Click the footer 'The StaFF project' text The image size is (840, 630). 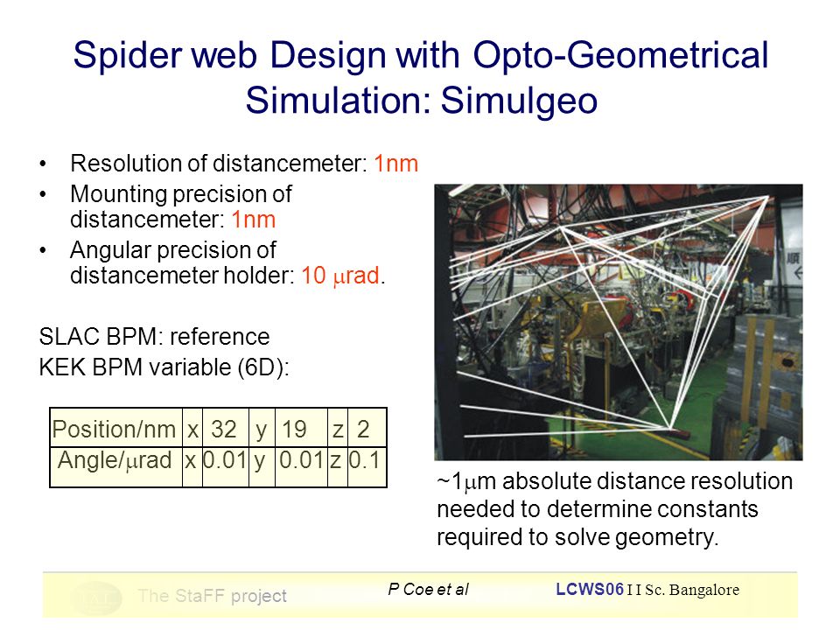point(212,596)
